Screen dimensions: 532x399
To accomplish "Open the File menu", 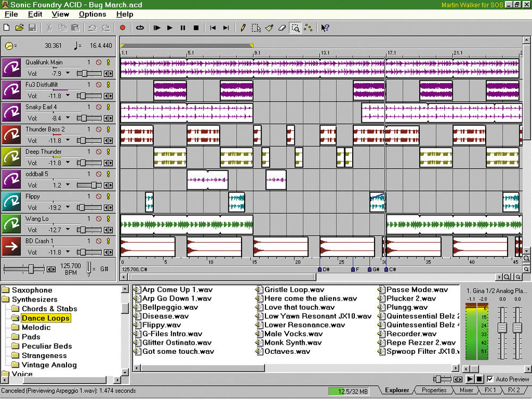I will tap(11, 14).
